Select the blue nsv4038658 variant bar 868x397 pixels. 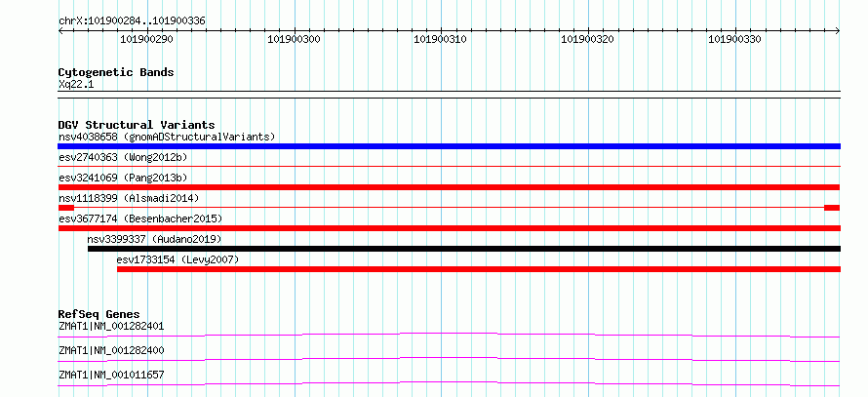(x=449, y=146)
